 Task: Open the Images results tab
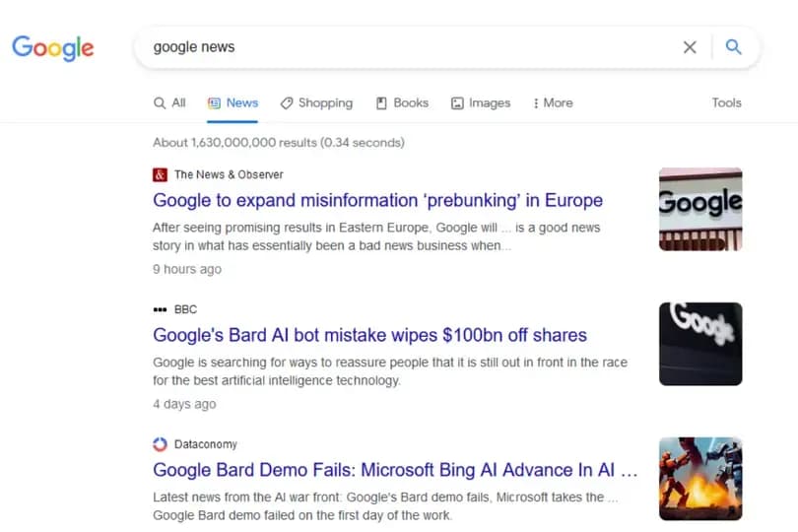coord(481,102)
